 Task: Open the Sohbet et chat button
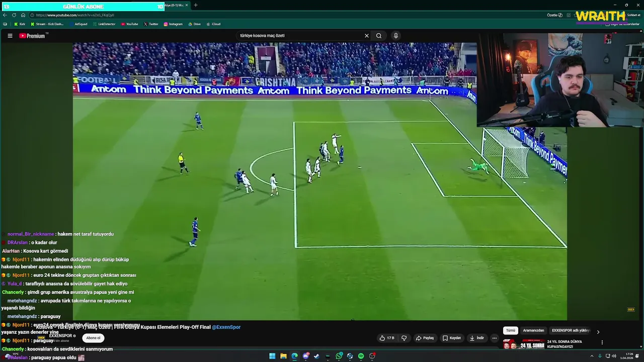(633, 15)
